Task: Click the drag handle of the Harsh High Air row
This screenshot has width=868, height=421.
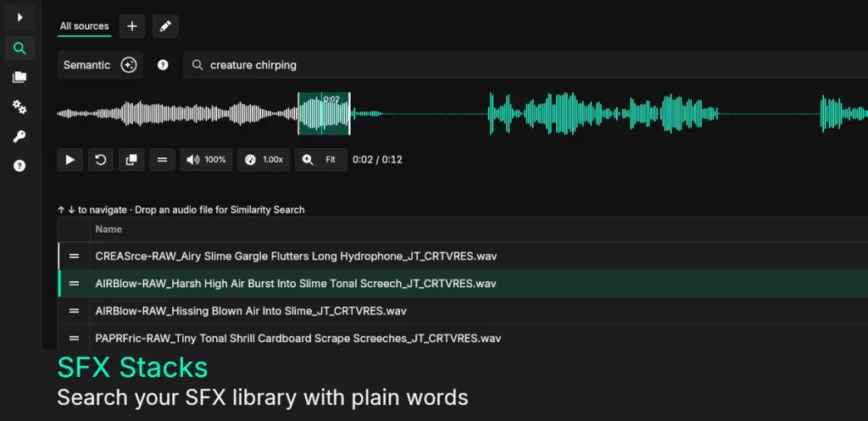Action: 75,284
